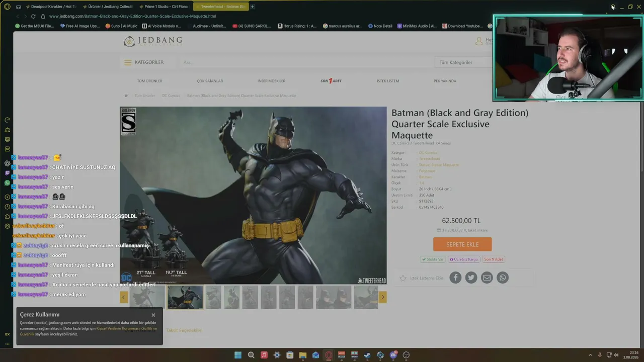Open WhatsApp in the Opera sidebar
Viewport: 644px width, 362px height.
coord(7,183)
